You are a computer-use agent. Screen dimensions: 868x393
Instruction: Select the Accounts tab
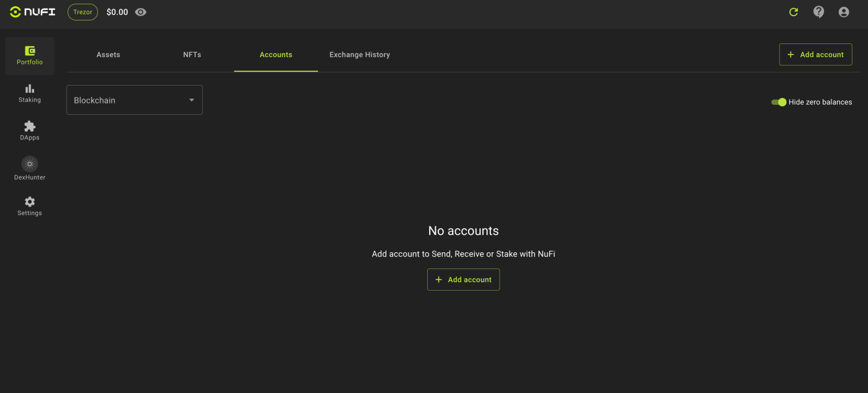coord(276,55)
